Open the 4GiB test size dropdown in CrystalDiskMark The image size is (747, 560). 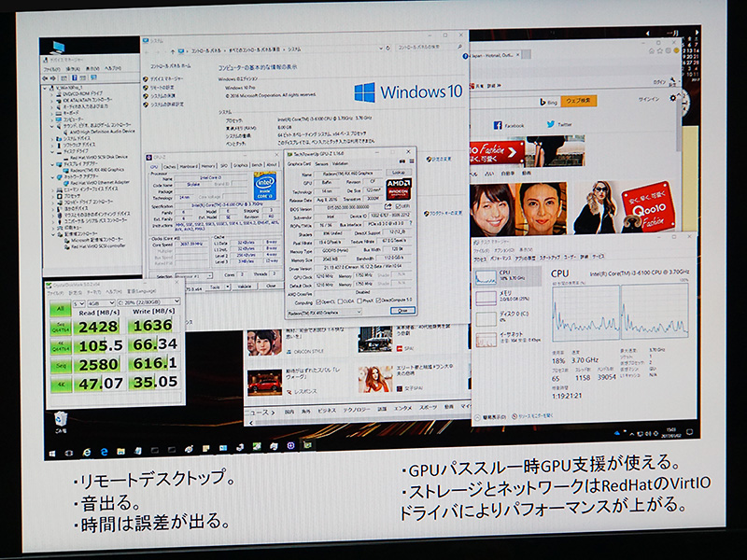coord(101,302)
